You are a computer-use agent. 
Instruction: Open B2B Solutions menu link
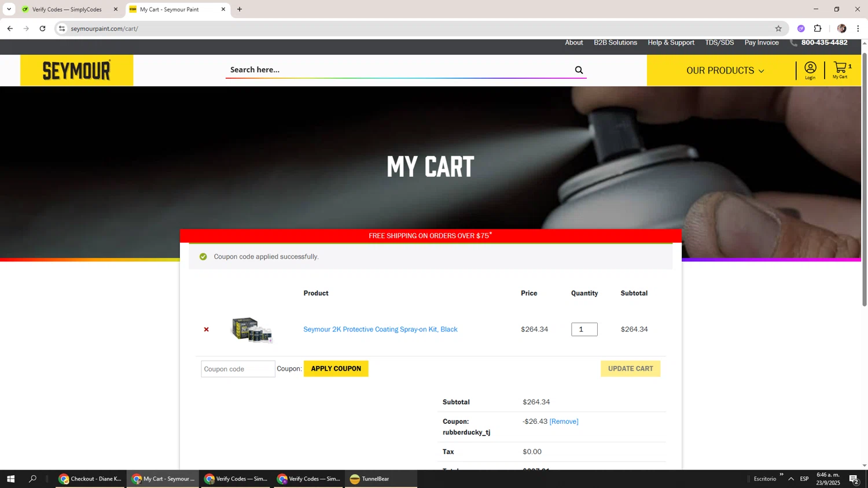click(615, 43)
